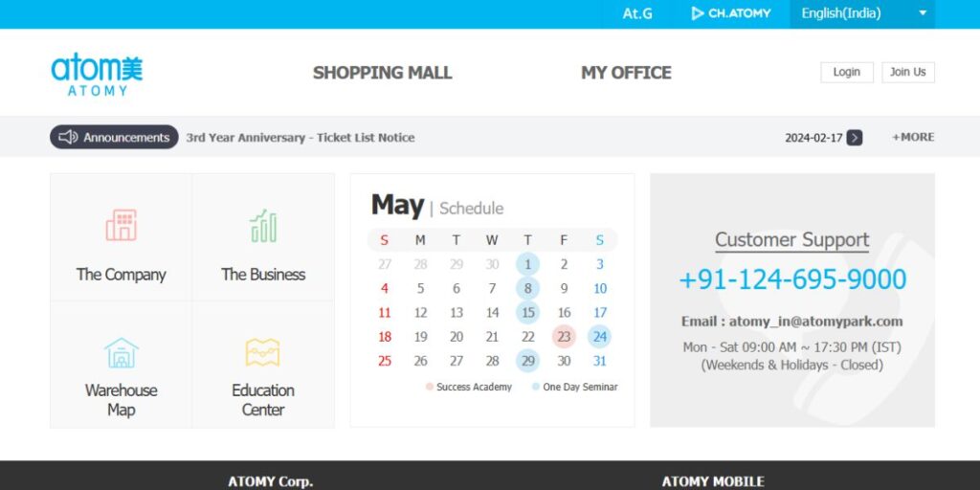This screenshot has width=980, height=490.
Task: Click the Education Center label
Action: (x=263, y=400)
